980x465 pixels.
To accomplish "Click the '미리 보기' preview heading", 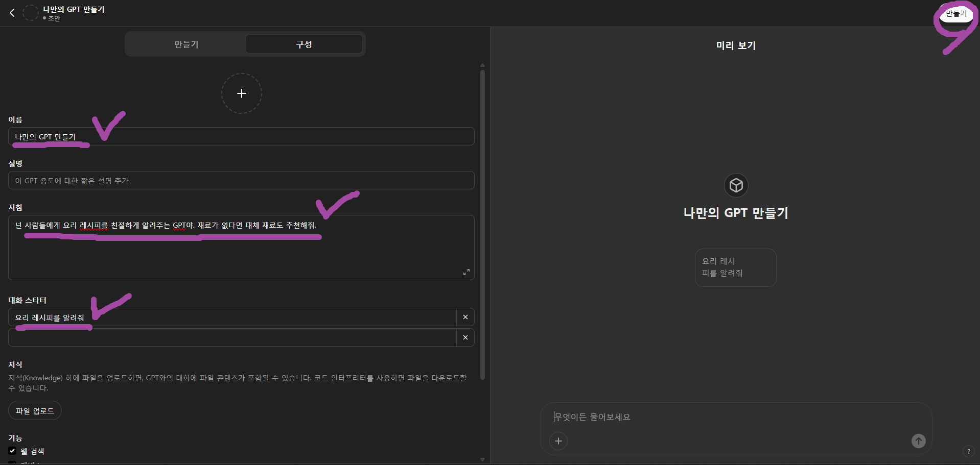I will point(736,45).
